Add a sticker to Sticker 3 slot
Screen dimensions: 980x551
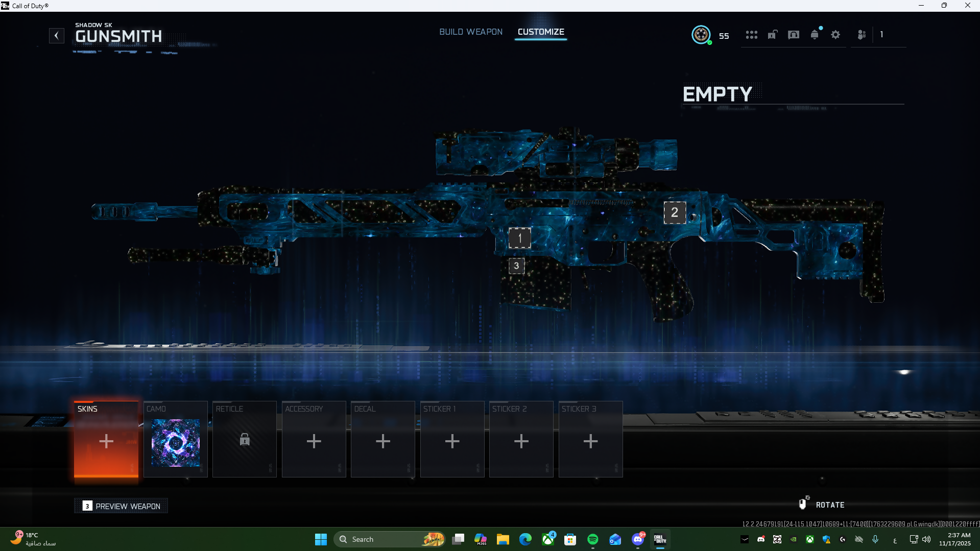click(x=591, y=440)
